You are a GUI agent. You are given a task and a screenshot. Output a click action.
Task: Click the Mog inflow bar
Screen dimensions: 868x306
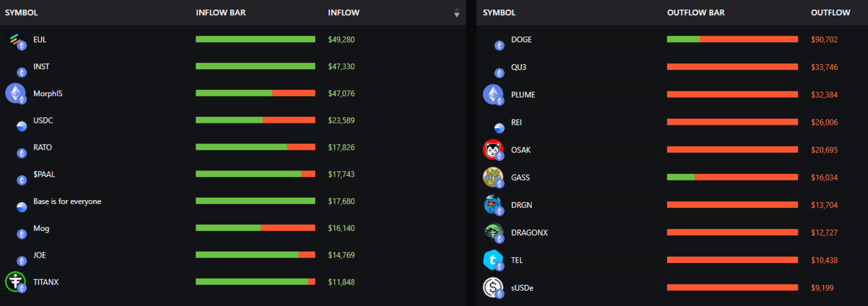point(255,228)
